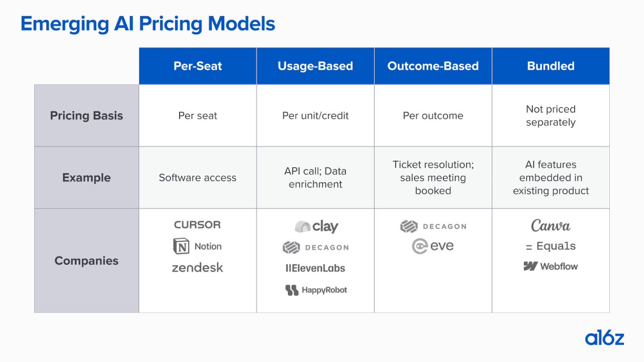Click the a16z logo
The height and width of the screenshot is (362, 644).
pos(604,338)
